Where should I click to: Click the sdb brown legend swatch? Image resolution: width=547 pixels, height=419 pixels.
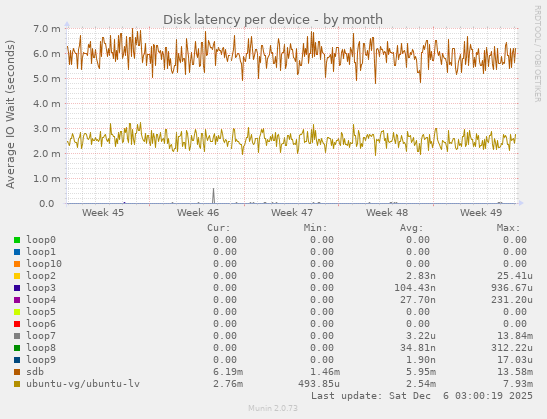click(17, 372)
